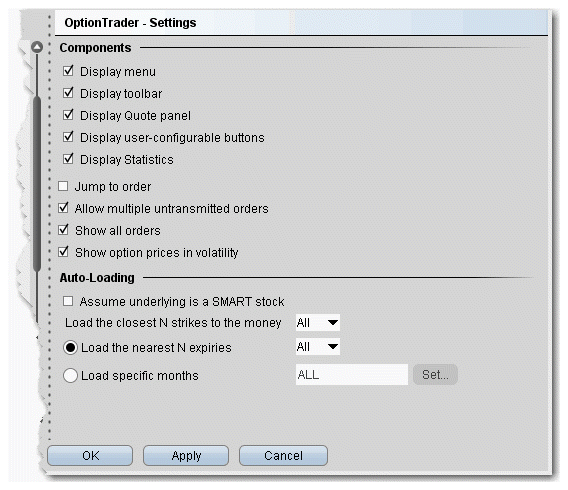
Task: Click the OK button
Action: tap(90, 456)
